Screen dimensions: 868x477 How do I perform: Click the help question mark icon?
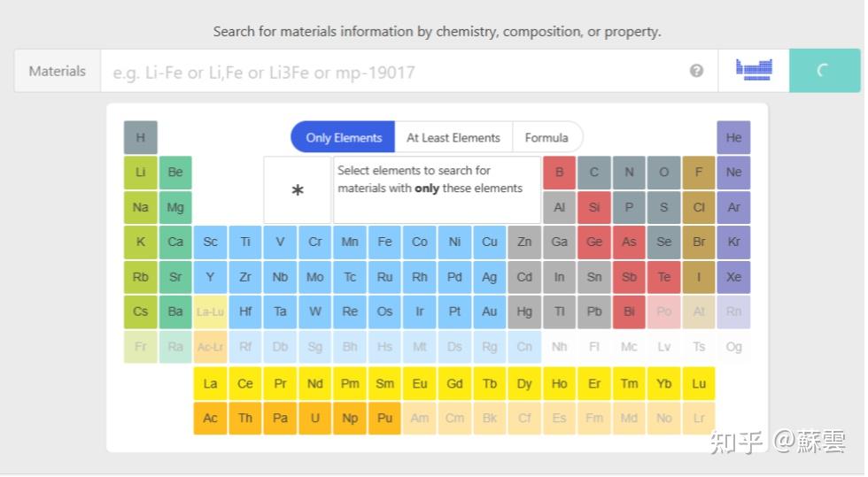point(696,71)
